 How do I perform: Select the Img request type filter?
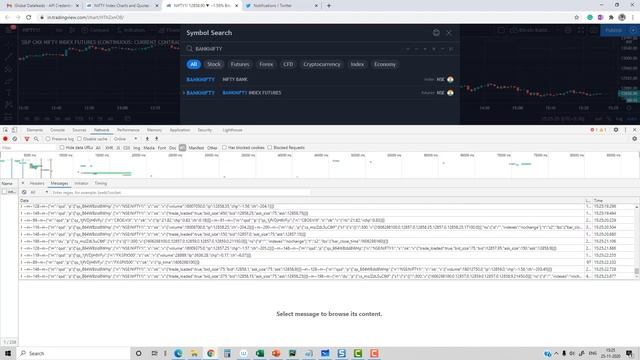point(136,148)
